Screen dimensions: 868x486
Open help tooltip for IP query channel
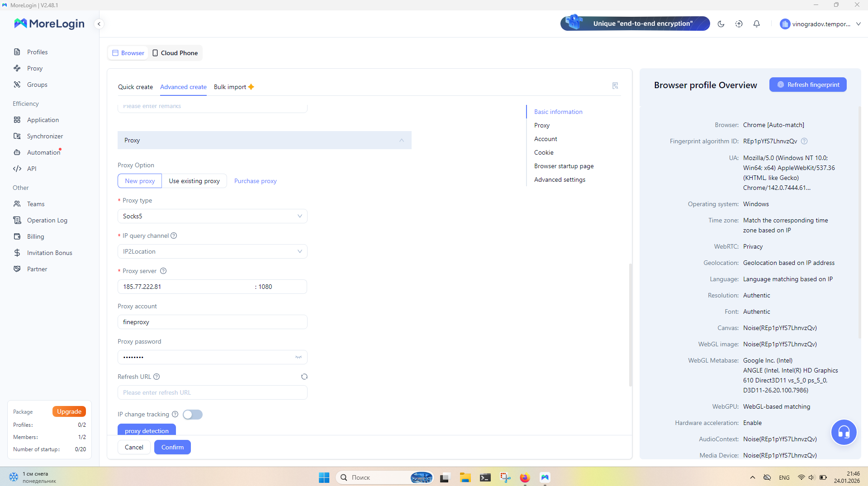174,236
